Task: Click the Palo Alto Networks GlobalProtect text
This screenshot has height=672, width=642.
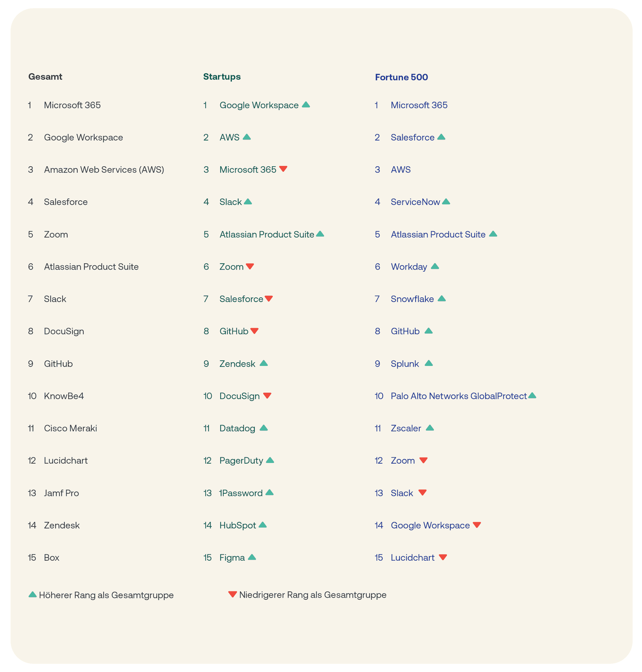Action: [x=458, y=396]
